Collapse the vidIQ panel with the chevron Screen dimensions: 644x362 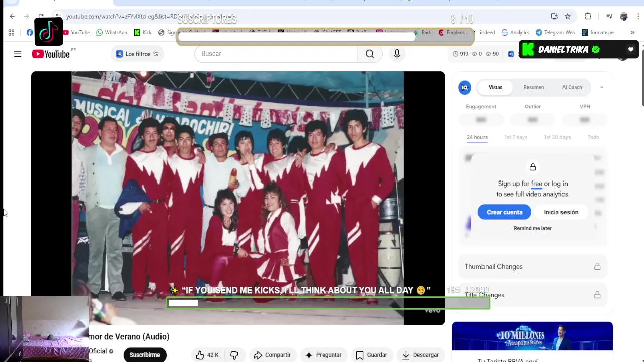click(601, 87)
